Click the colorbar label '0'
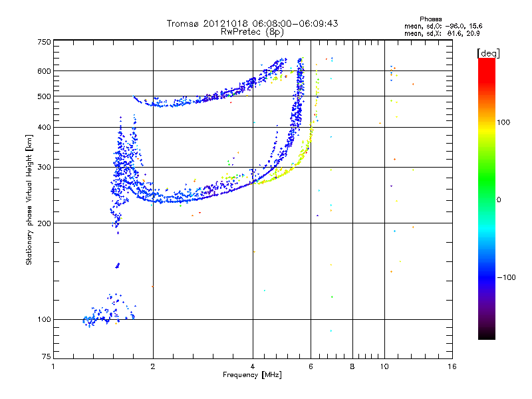The width and height of the screenshot is (532, 399). pos(498,200)
